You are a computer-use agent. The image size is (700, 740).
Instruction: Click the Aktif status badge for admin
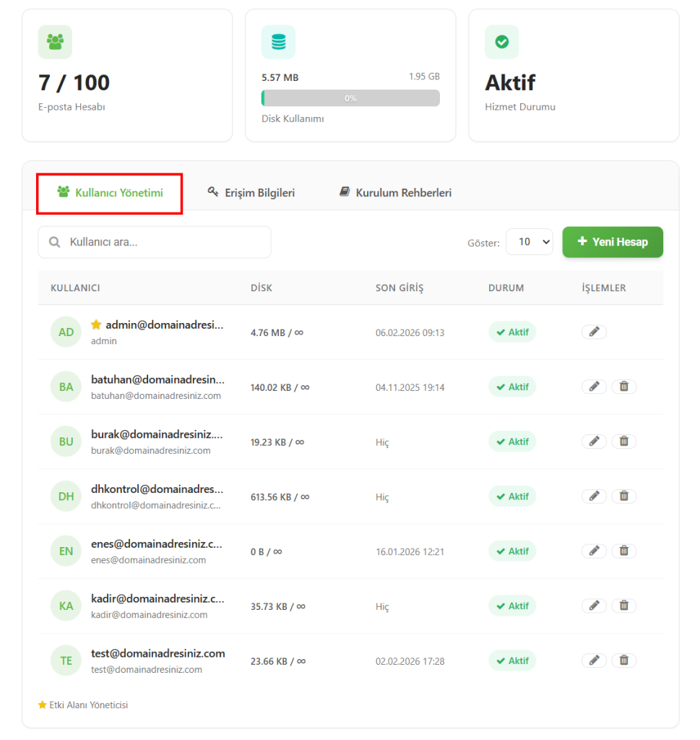[x=512, y=332]
